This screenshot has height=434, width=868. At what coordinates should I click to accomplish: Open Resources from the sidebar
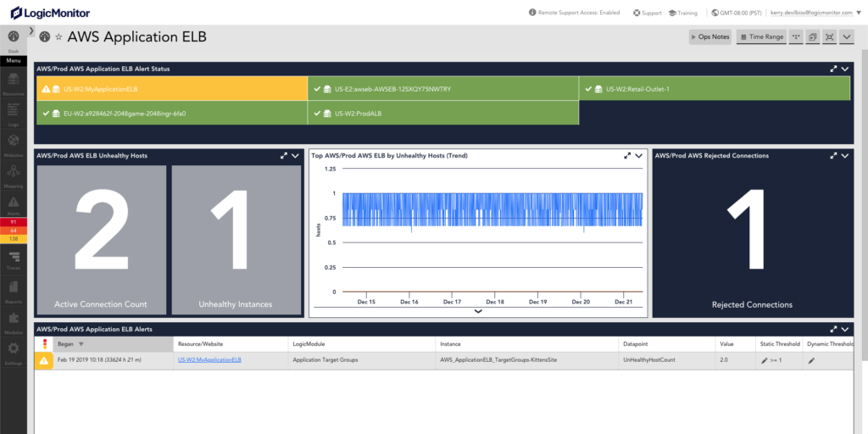coord(14,83)
